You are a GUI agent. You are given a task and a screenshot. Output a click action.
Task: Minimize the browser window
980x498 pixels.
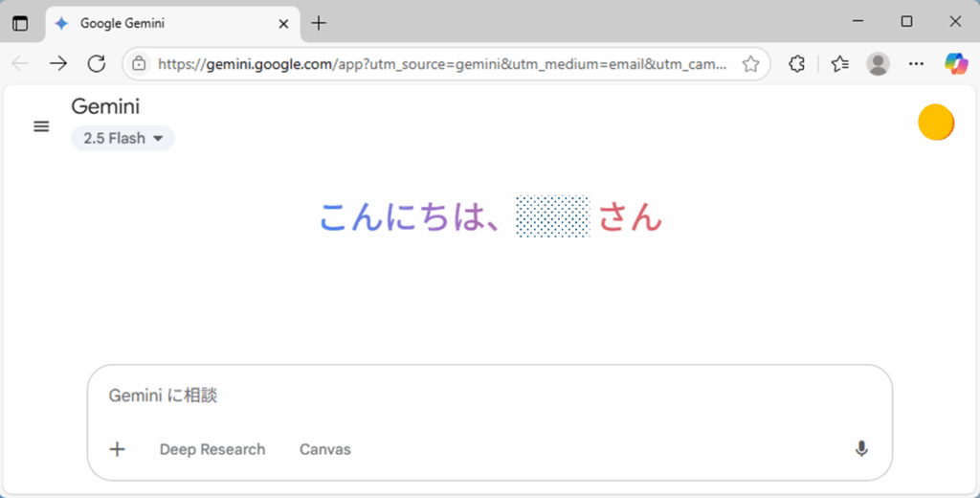858,21
